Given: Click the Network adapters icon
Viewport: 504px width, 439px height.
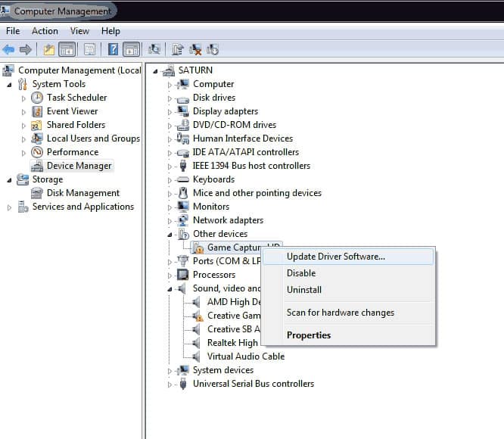Looking at the screenshot, I should (183, 220).
